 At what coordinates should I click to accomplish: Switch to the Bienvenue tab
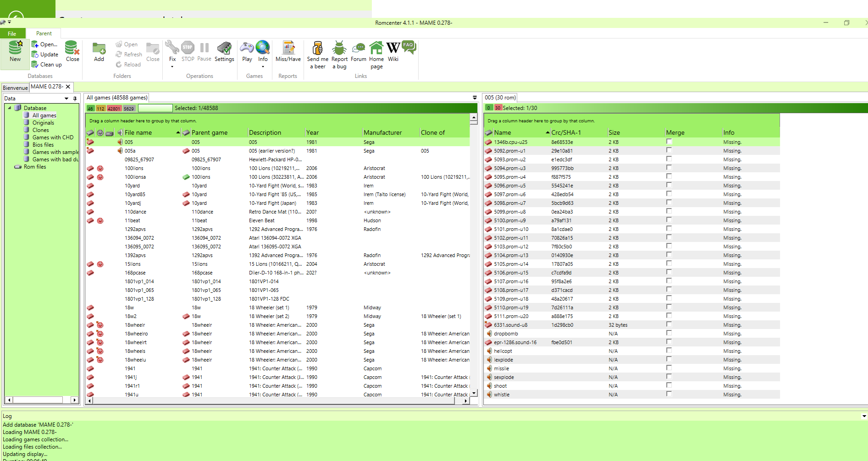tap(15, 88)
